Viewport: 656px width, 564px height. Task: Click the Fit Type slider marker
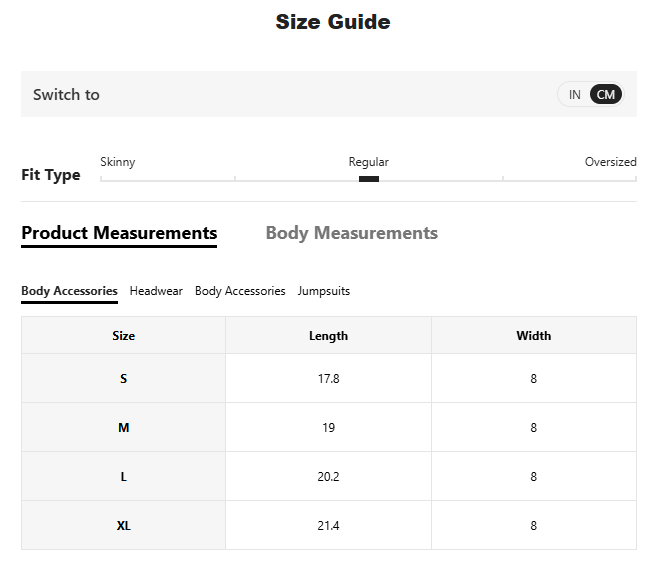(x=368, y=179)
